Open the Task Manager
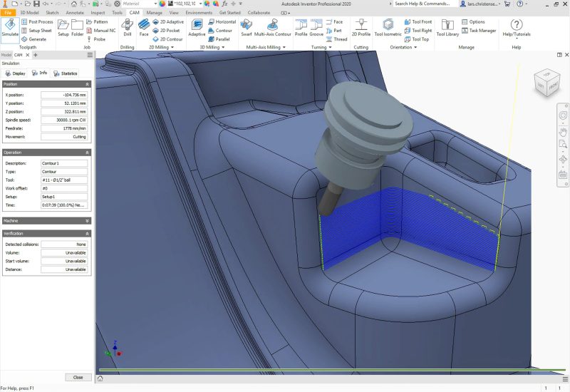Image resolution: width=570 pixels, height=392 pixels. pyautogui.click(x=479, y=31)
